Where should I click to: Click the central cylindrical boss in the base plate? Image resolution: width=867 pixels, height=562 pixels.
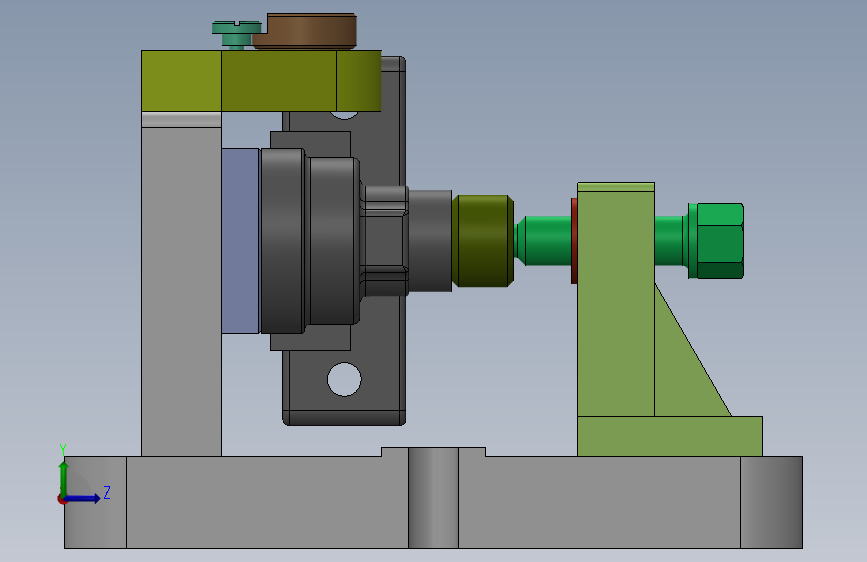434,498
